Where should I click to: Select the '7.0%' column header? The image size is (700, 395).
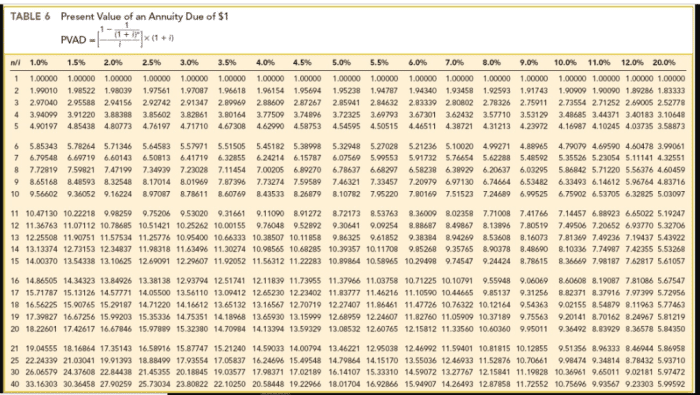[454, 62]
